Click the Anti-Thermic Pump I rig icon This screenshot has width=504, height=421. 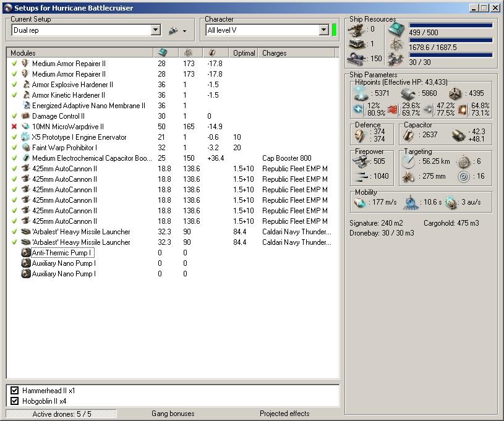25,253
